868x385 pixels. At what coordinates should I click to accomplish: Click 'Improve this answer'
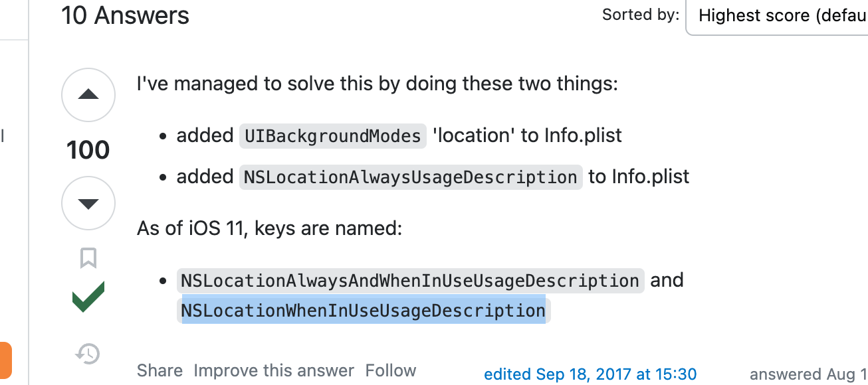[274, 370]
